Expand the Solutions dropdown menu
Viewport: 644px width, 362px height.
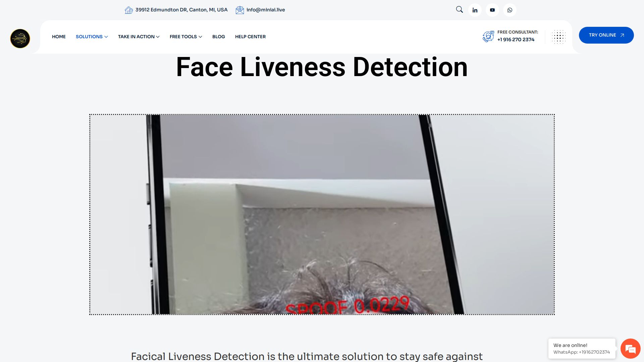click(x=92, y=37)
